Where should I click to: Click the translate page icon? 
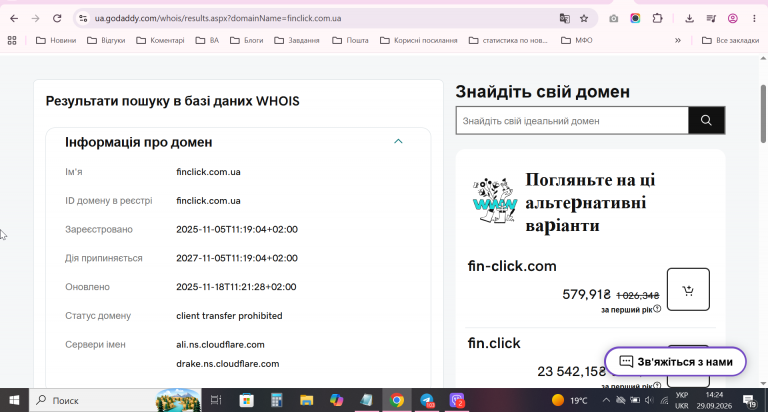(x=564, y=19)
